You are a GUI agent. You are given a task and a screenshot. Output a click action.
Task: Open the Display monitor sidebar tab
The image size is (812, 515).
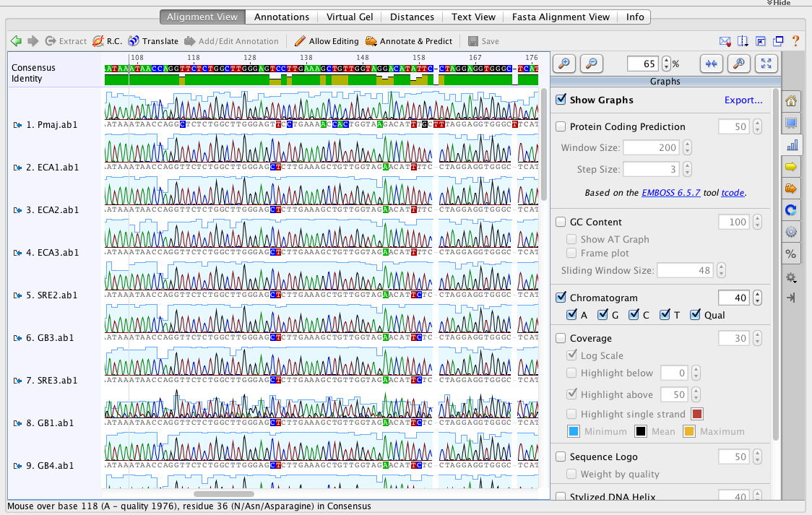[x=791, y=123]
